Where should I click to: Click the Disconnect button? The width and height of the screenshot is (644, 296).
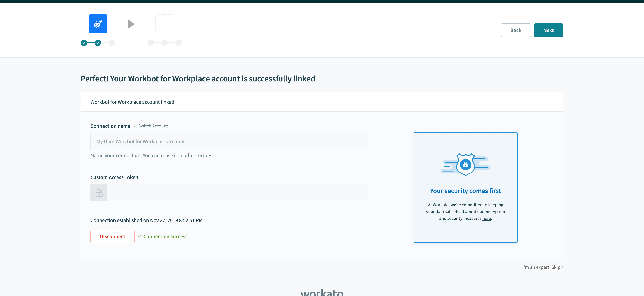click(x=112, y=236)
